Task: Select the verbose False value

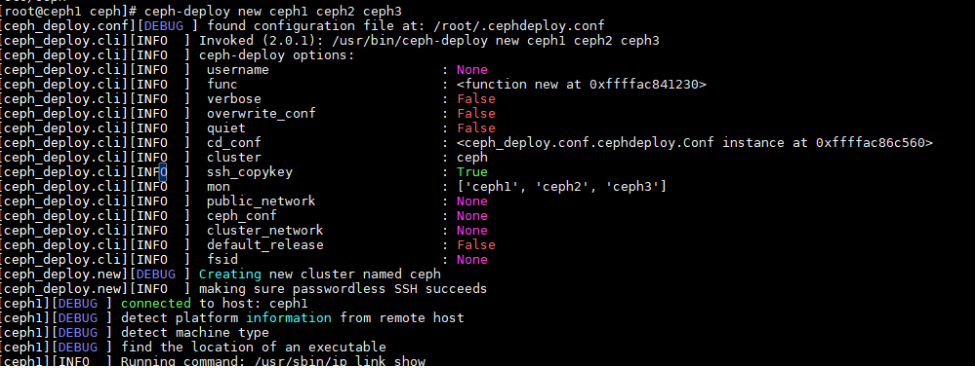Action: [476, 99]
